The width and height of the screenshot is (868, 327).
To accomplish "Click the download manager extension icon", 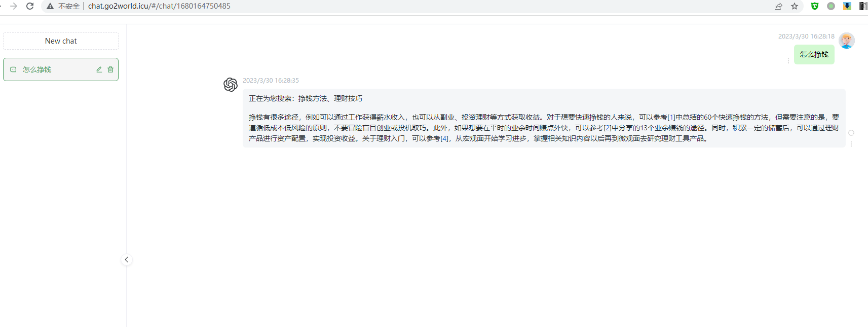I will (847, 6).
